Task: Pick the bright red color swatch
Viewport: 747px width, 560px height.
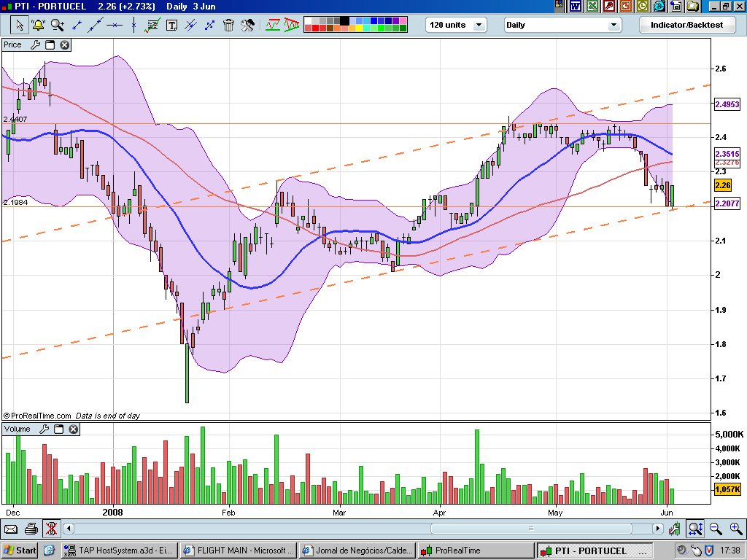Action: 315,28
